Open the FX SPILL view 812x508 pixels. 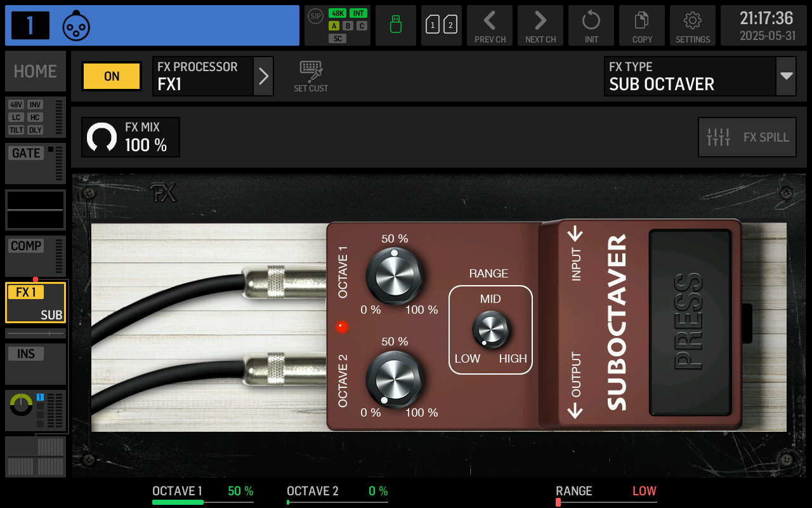(x=747, y=137)
